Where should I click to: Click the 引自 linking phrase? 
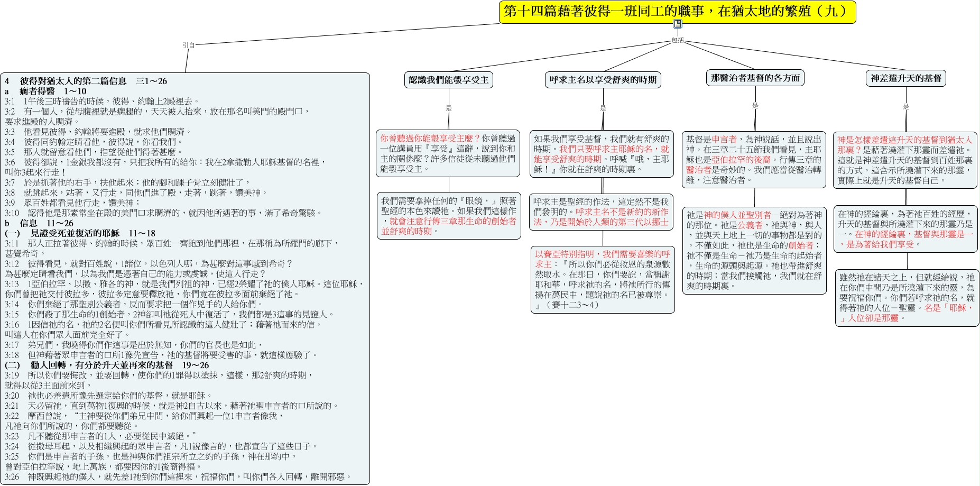[x=188, y=45]
